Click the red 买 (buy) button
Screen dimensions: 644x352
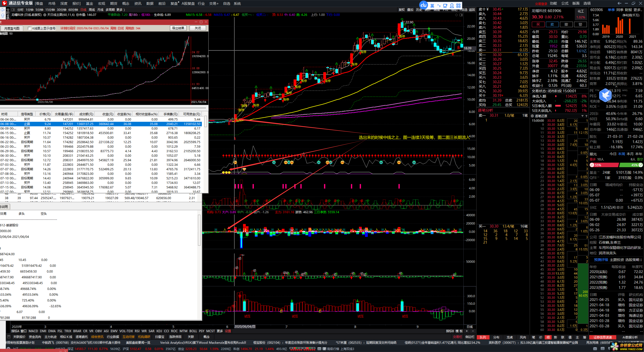point(538,24)
